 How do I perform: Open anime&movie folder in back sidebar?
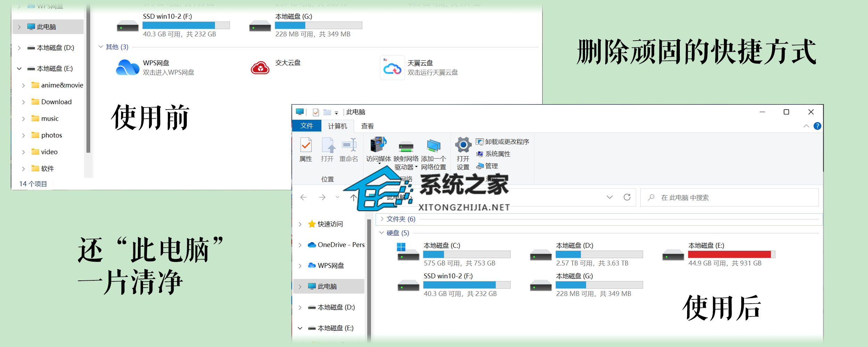[x=57, y=85]
